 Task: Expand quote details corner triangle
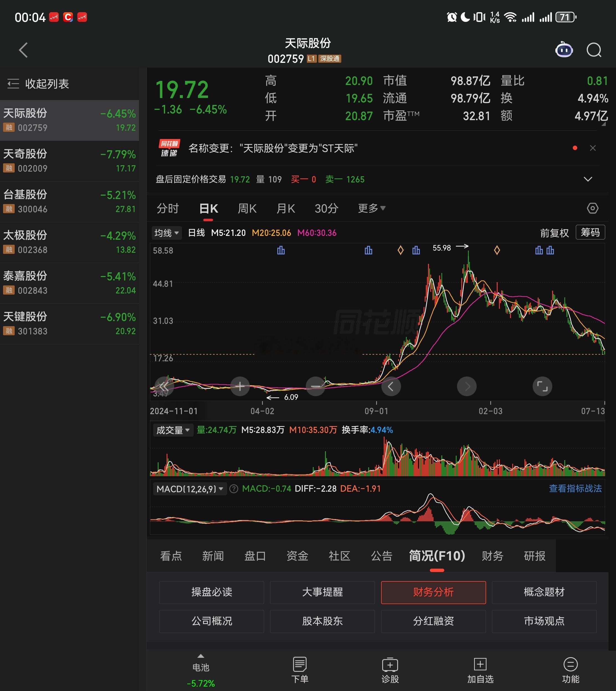coord(604,124)
